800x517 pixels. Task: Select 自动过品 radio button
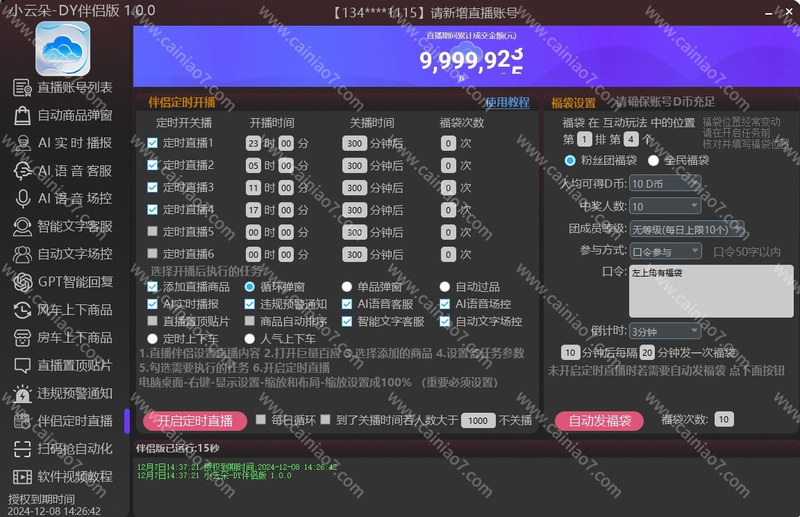(x=445, y=287)
